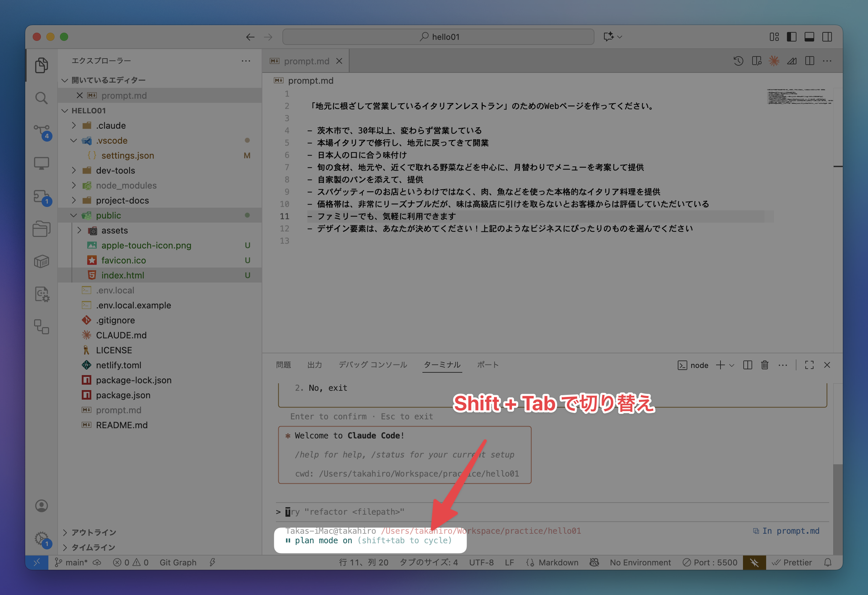This screenshot has width=868, height=595.
Task: Open the Accounts icon in activity bar
Action: point(41,506)
